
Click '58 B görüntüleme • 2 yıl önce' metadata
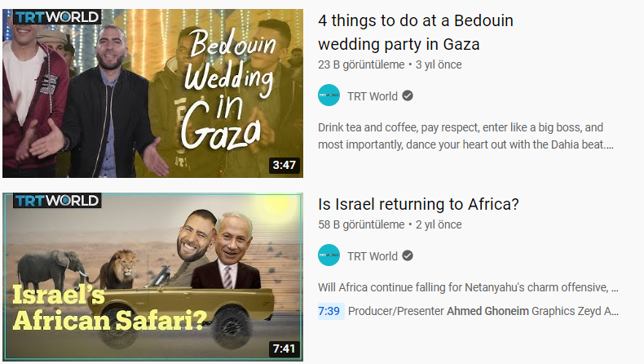pyautogui.click(x=390, y=224)
